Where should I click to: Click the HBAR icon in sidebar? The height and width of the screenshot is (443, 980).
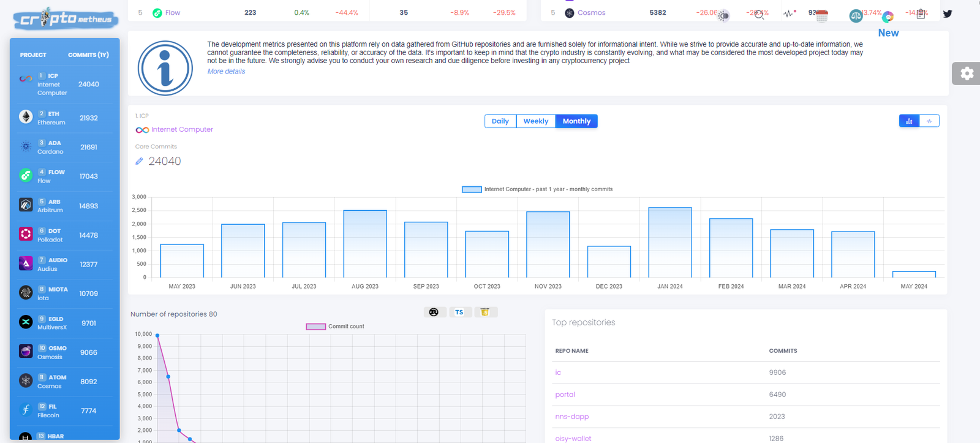(x=26, y=437)
